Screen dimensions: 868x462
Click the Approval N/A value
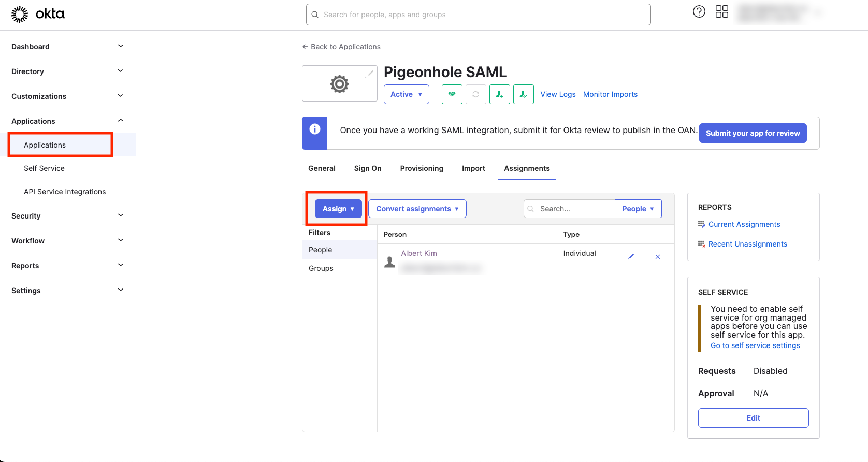(761, 393)
